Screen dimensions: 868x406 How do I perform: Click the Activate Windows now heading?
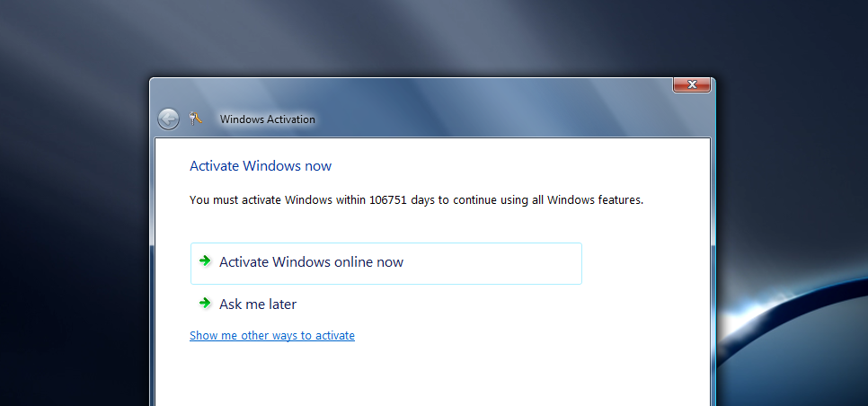click(x=261, y=166)
